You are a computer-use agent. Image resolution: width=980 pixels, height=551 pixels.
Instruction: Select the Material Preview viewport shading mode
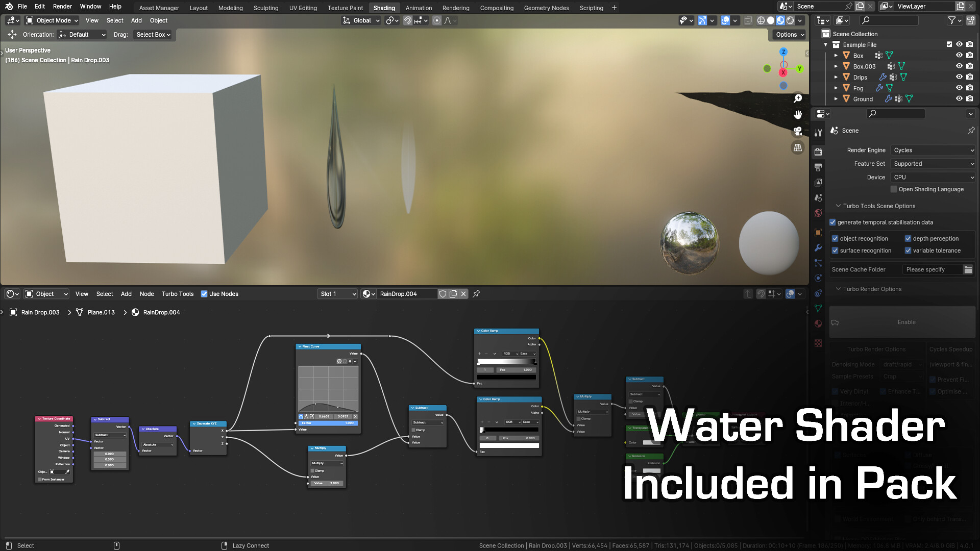click(x=779, y=20)
